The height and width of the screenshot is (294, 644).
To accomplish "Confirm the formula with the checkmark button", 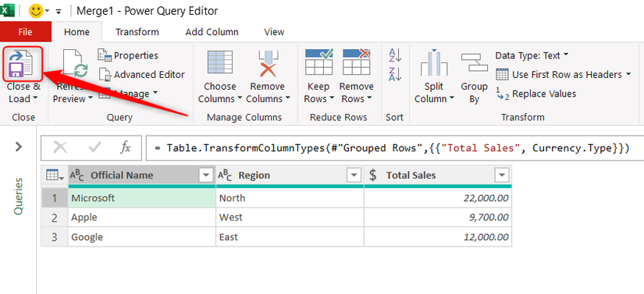I will (95, 147).
